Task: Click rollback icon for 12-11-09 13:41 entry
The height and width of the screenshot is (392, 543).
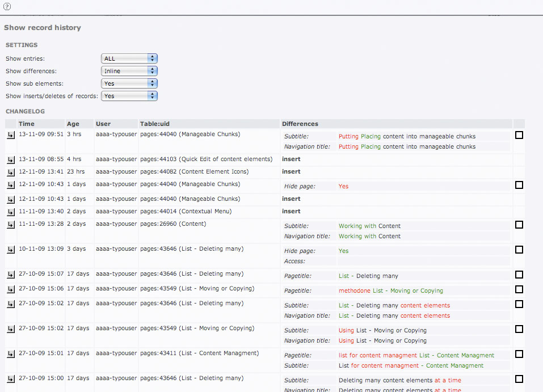Action: (11, 173)
